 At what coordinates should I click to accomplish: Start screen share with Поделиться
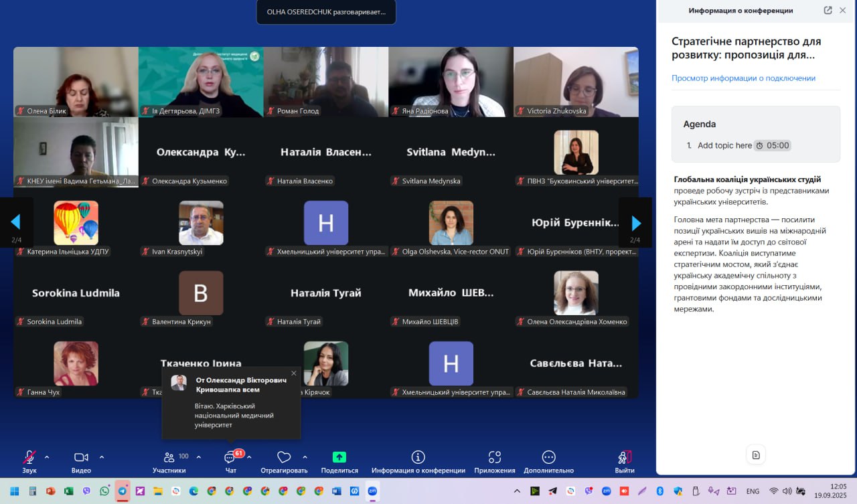click(x=339, y=458)
